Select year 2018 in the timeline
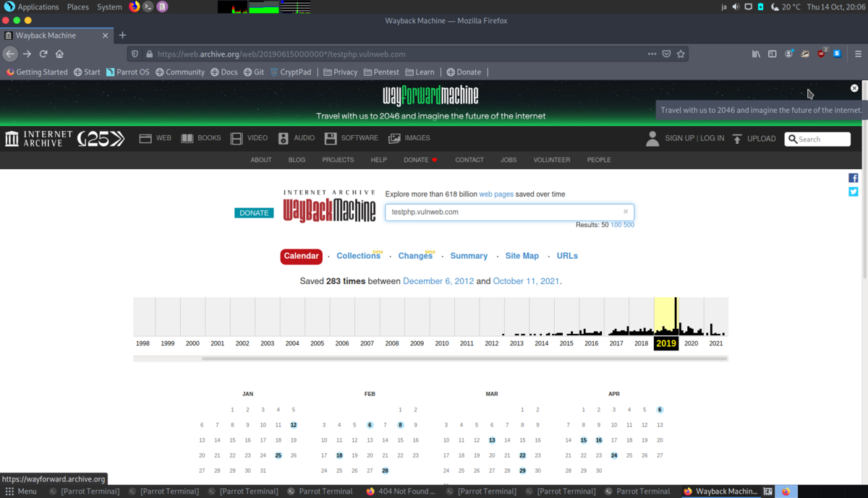This screenshot has width=868, height=498. coord(641,343)
